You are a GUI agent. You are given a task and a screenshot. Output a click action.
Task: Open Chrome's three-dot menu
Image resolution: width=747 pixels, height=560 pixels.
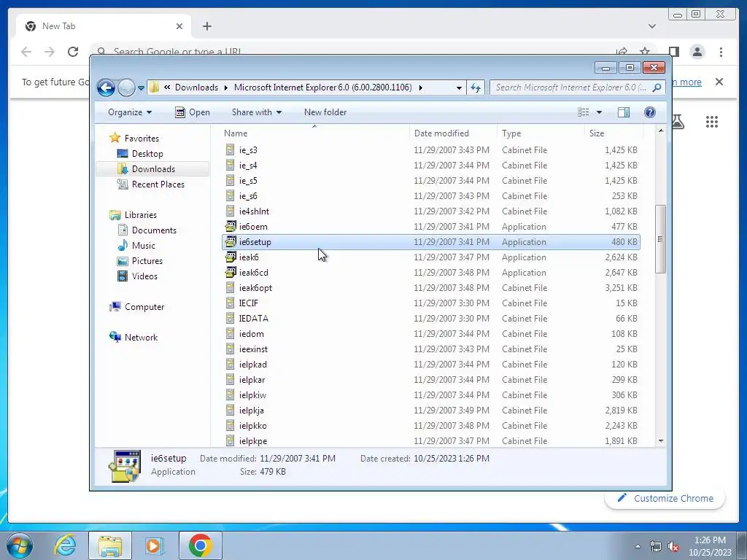[x=721, y=52]
